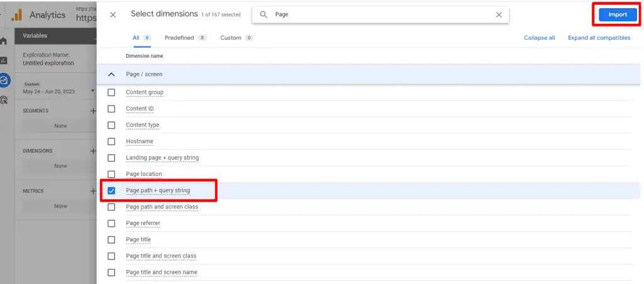The image size is (644, 284).
Task: Open the Analytics logo home
Action: click(16, 15)
